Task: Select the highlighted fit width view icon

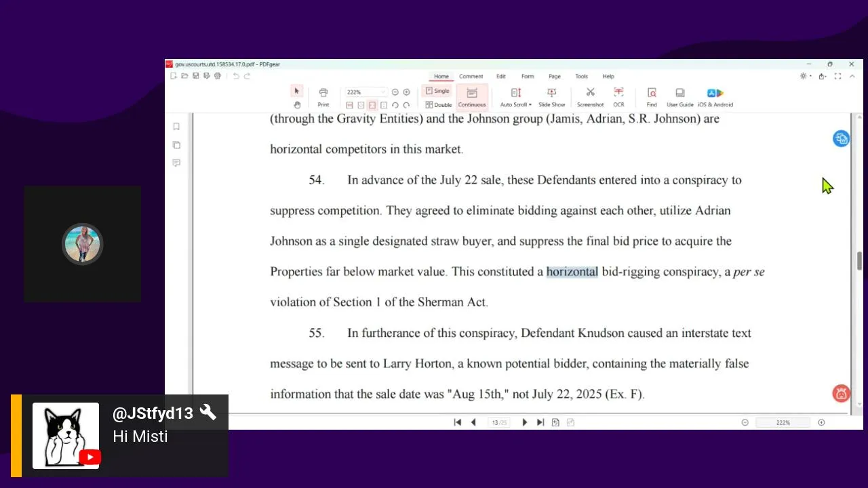Action: pos(372,105)
